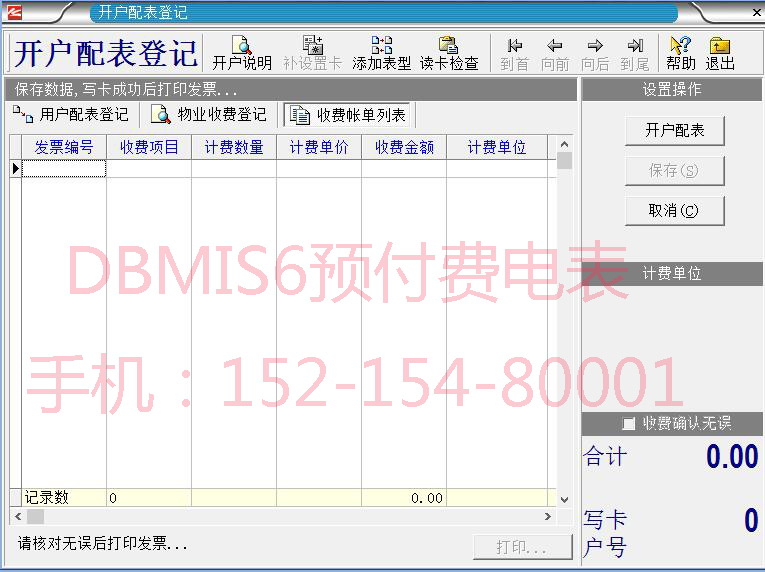Click the first row 发票编号 cell
The image size is (765, 572).
click(x=64, y=169)
